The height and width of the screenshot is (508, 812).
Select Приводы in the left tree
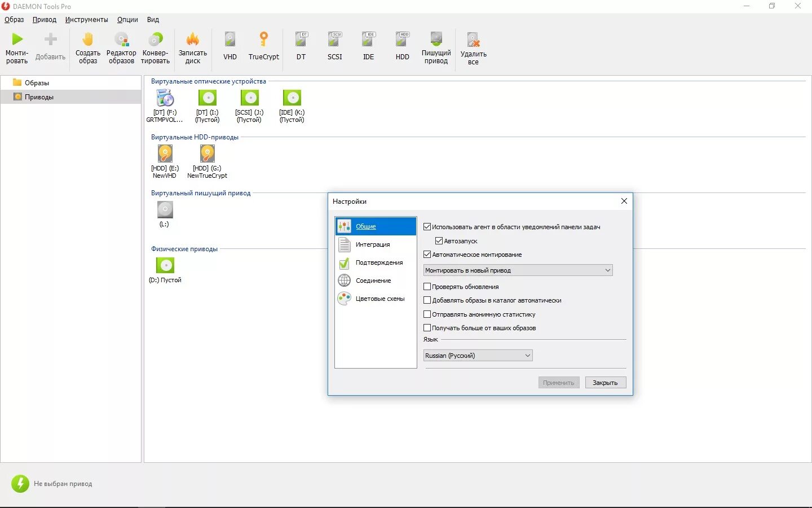point(70,97)
